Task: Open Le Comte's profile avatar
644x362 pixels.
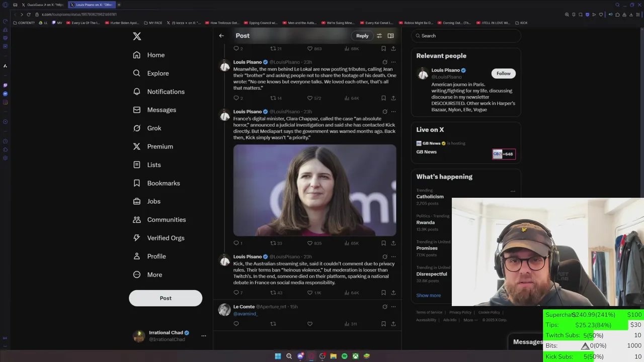Action: pyautogui.click(x=224, y=310)
